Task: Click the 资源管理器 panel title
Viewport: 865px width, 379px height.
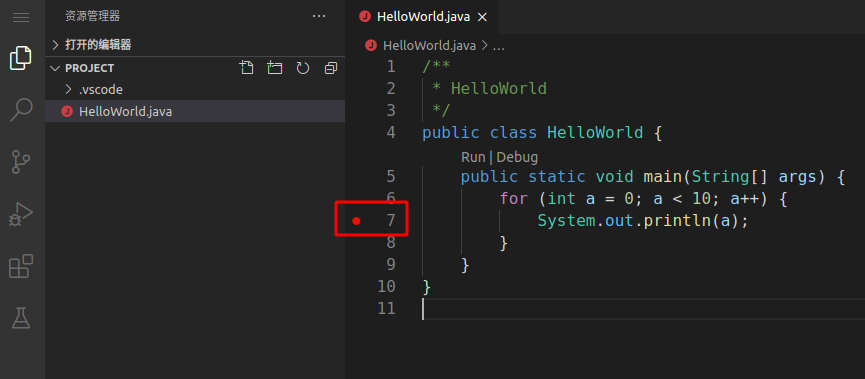Action: point(92,17)
